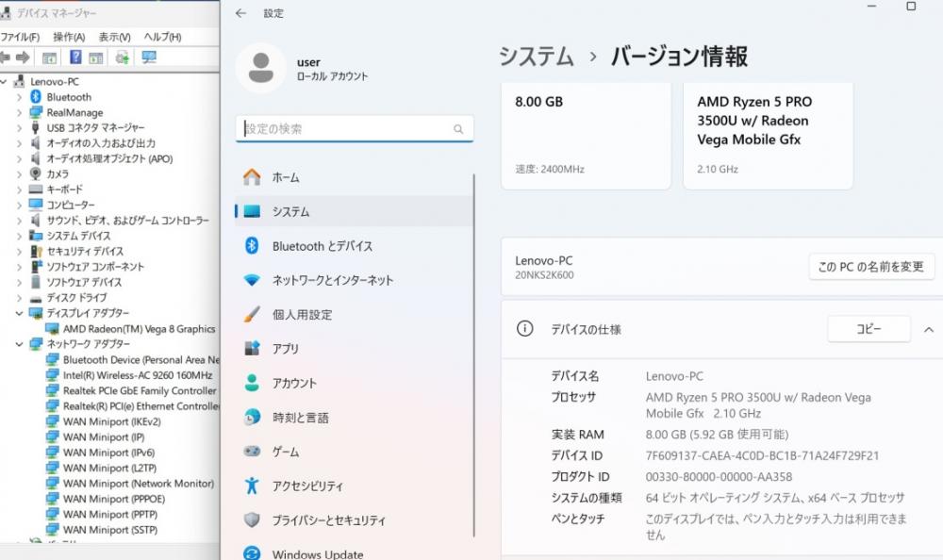The width and height of the screenshot is (943, 560).
Task: Open the ファイル(F) menu
Action: click(x=20, y=37)
